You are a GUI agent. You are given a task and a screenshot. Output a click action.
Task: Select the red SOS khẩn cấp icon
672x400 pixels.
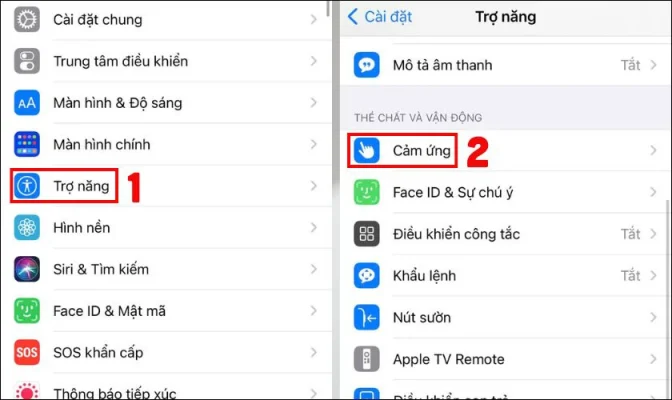point(27,352)
